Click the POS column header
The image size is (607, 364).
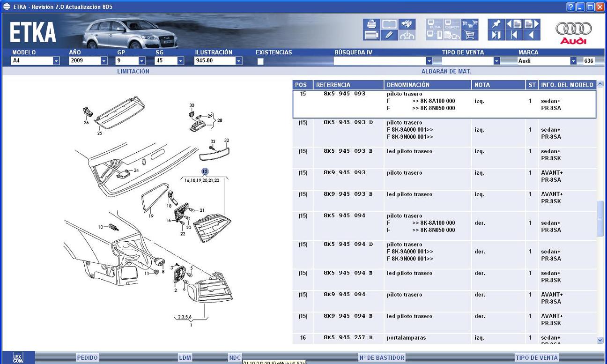point(303,85)
